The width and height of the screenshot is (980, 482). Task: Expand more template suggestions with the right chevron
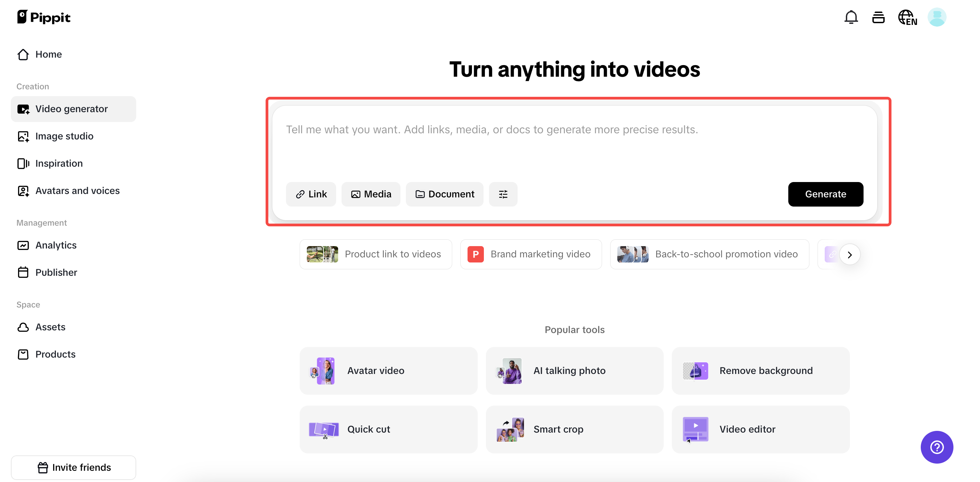850,254
